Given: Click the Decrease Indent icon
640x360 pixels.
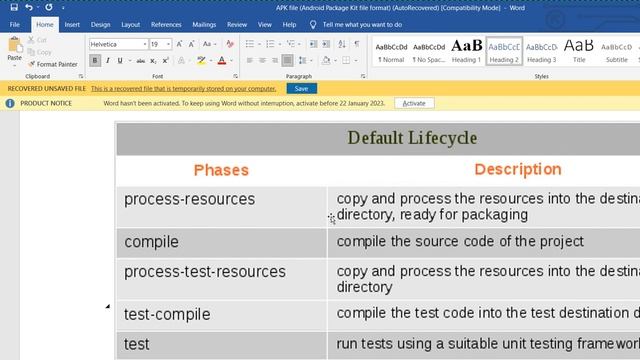Looking at the screenshot, I should (x=313, y=44).
